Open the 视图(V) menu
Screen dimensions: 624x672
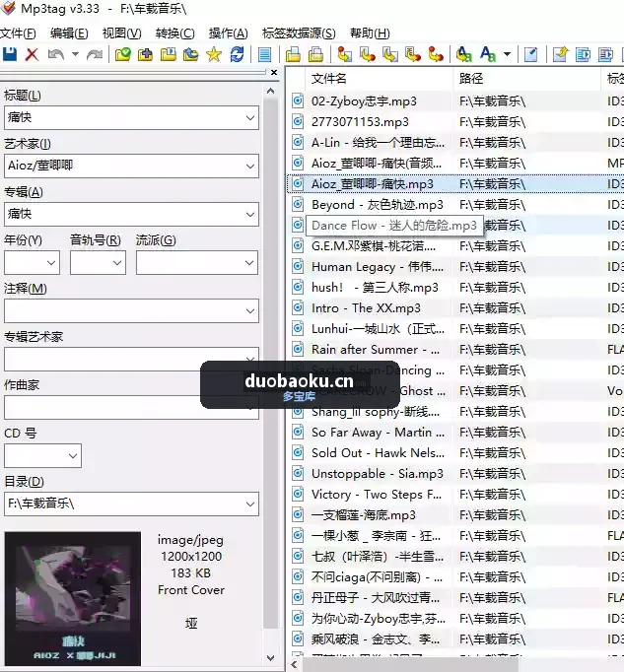click(x=122, y=33)
